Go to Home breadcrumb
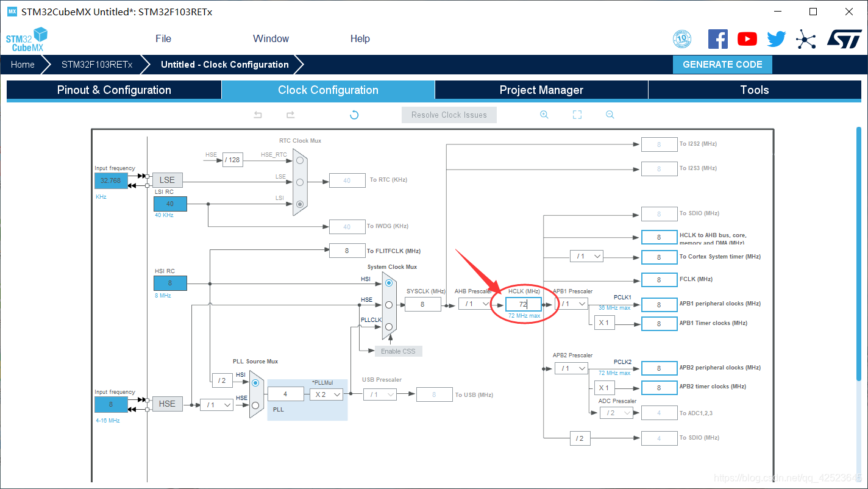The image size is (868, 489). pos(23,65)
